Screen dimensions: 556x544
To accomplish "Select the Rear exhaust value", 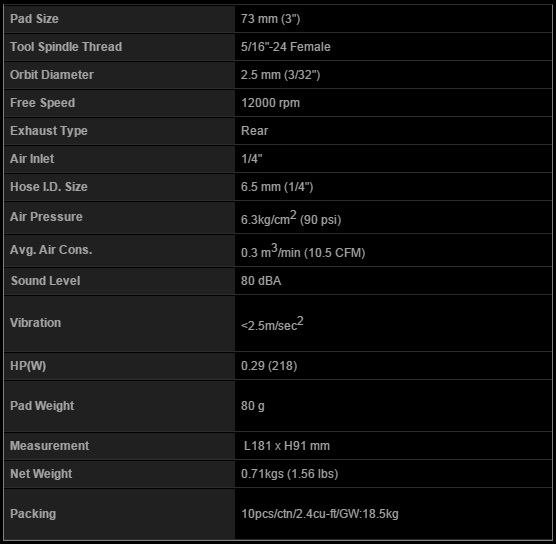I will click(x=254, y=131).
